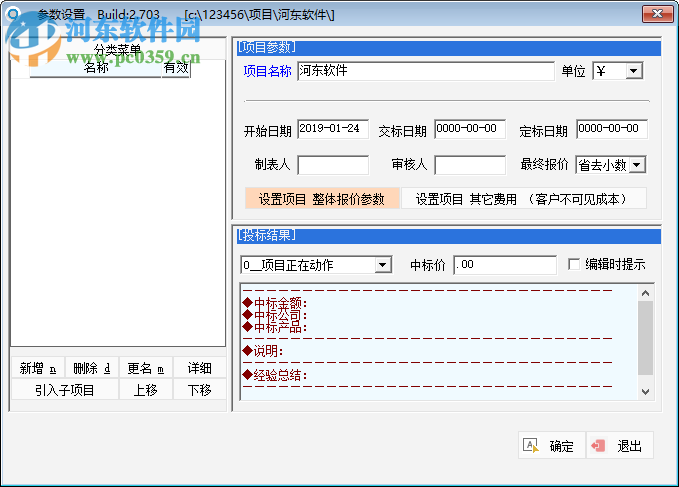Switch to 设置项目 其它费用 tab
The height and width of the screenshot is (487, 679).
tap(524, 199)
